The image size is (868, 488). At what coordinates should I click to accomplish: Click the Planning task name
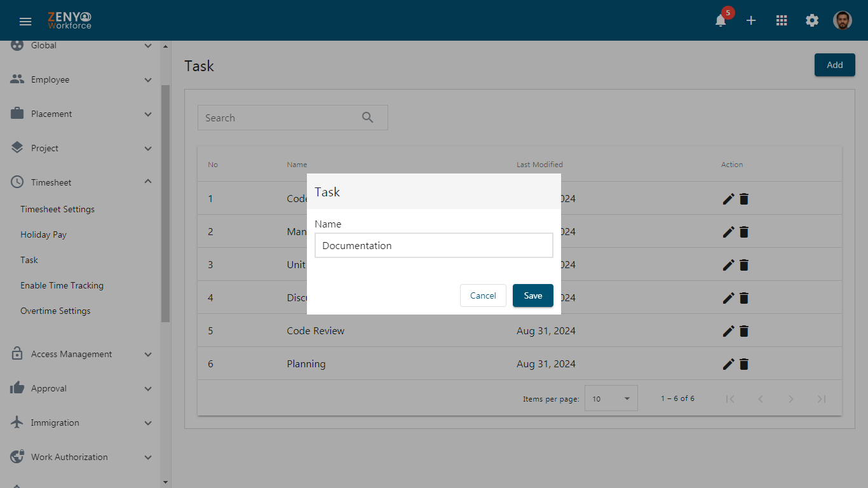(306, 364)
